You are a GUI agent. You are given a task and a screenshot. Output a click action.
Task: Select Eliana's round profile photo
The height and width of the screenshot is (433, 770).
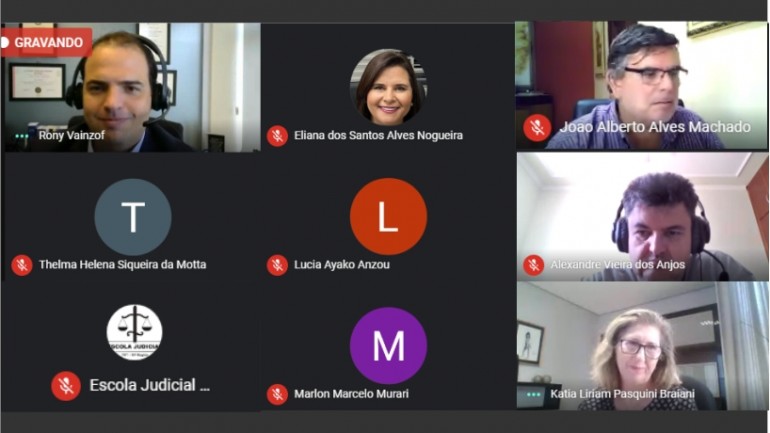[x=388, y=87]
